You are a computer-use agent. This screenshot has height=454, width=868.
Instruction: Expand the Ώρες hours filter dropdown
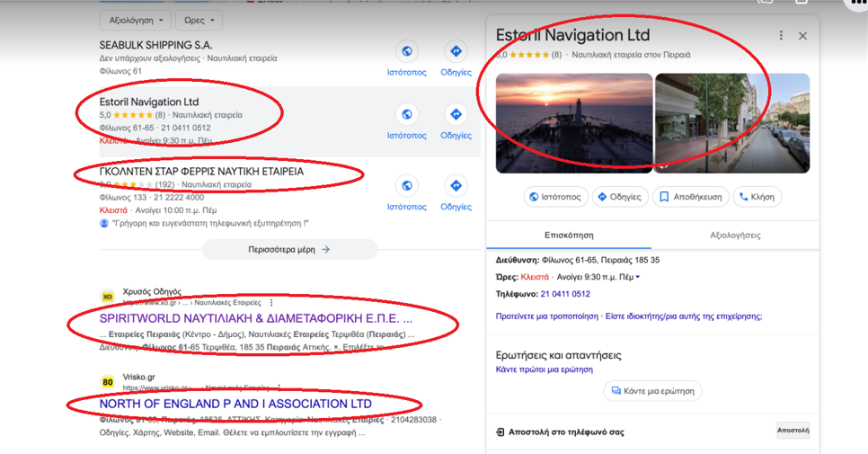click(199, 20)
